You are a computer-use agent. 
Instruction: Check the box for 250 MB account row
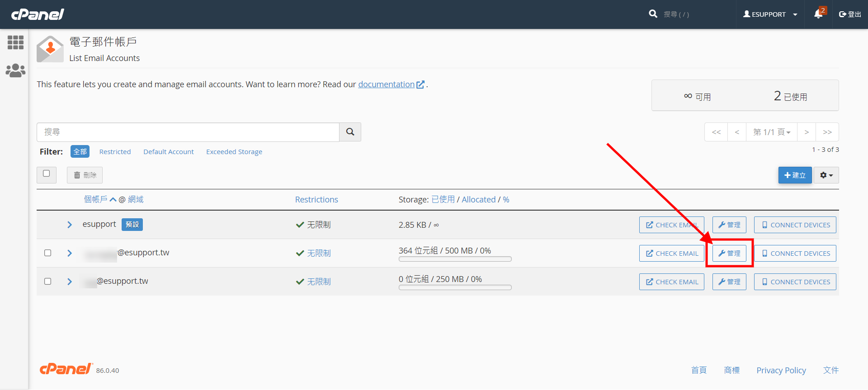[48, 282]
